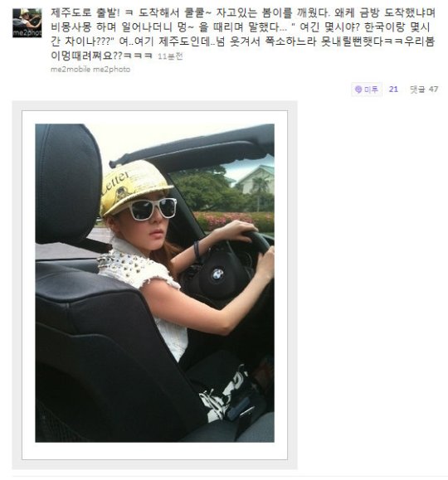448x480 pixels.
Task: Open the 댓글 47 comments
Action: [x=424, y=90]
